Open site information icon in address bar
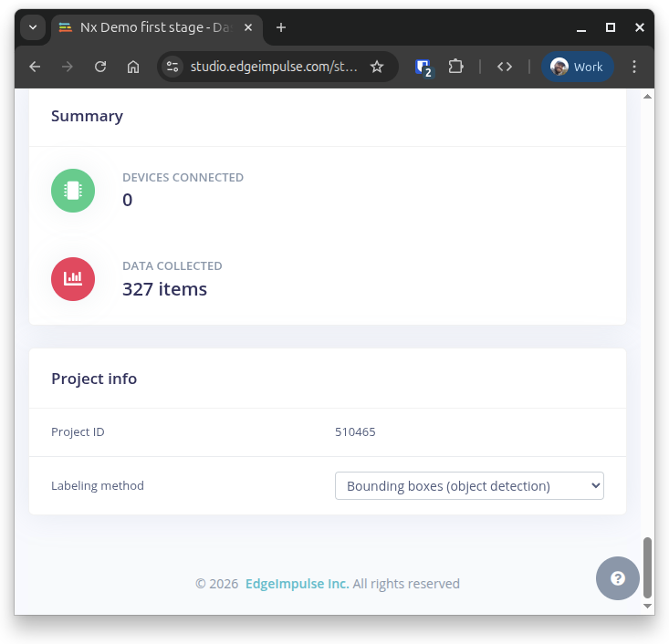The width and height of the screenshot is (669, 644). (x=172, y=67)
